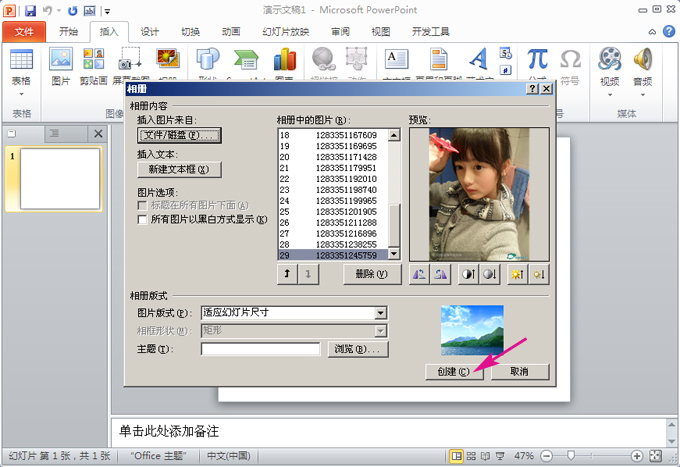Click the Action star icon
This screenshot has width=680, height=467.
[x=356, y=59]
